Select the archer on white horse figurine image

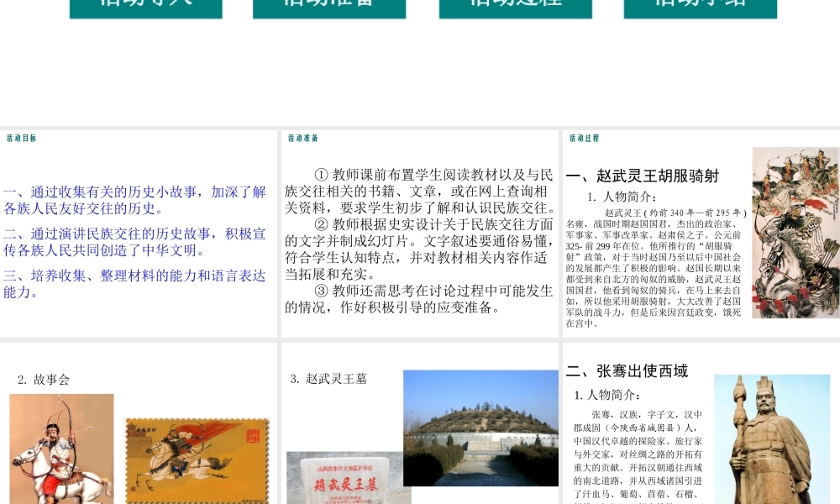[61, 449]
